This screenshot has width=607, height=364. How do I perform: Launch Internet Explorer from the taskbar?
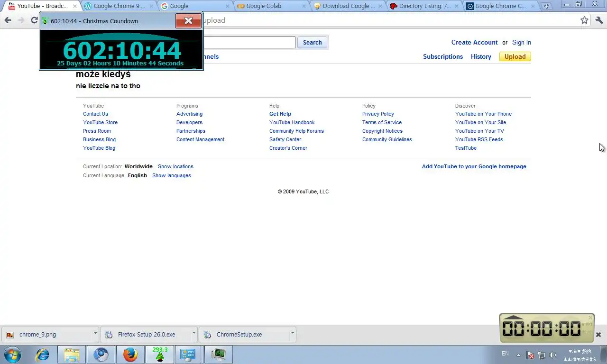pyautogui.click(x=43, y=355)
